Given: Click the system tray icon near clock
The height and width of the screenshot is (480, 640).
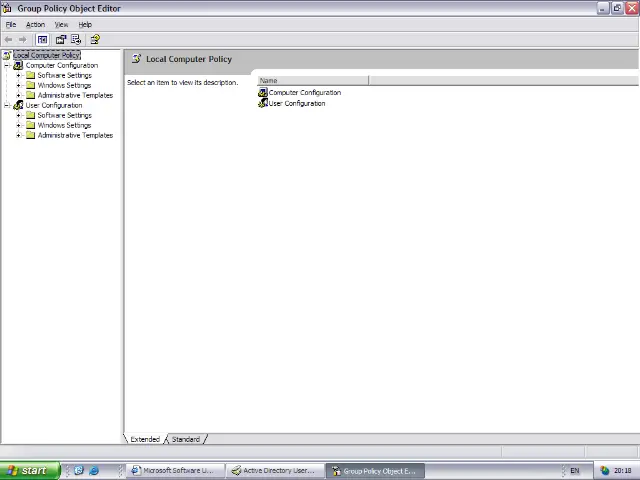Looking at the screenshot, I should tap(604, 471).
